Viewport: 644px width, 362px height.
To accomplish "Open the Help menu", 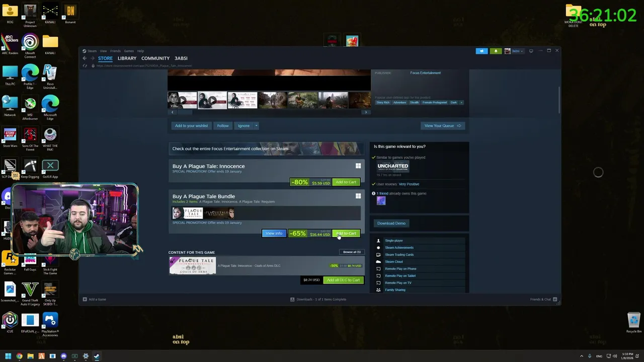I will pyautogui.click(x=140, y=51).
